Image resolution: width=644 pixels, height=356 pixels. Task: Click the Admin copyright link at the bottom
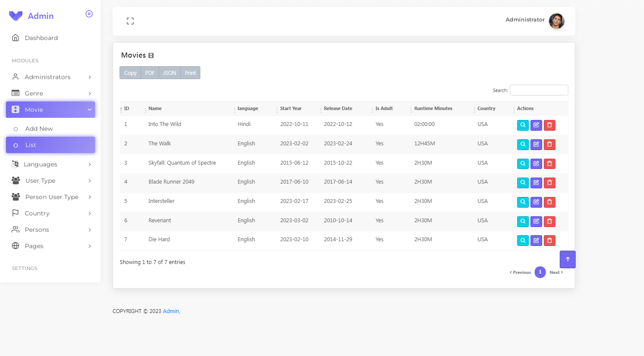pyautogui.click(x=171, y=311)
